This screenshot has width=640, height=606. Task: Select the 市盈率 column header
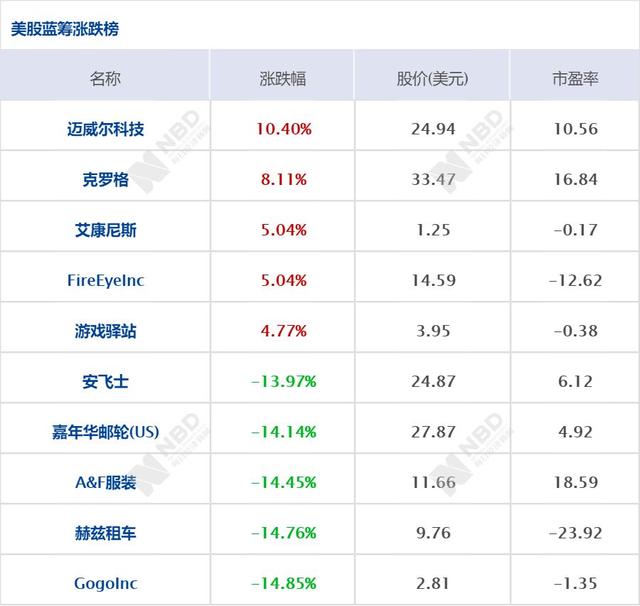tap(575, 78)
